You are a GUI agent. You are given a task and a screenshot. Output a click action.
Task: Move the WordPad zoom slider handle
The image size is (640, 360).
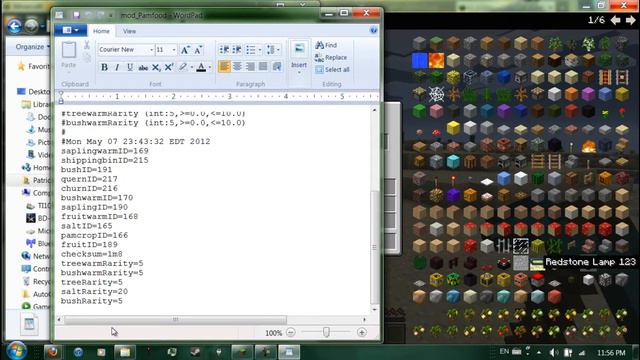point(326,332)
